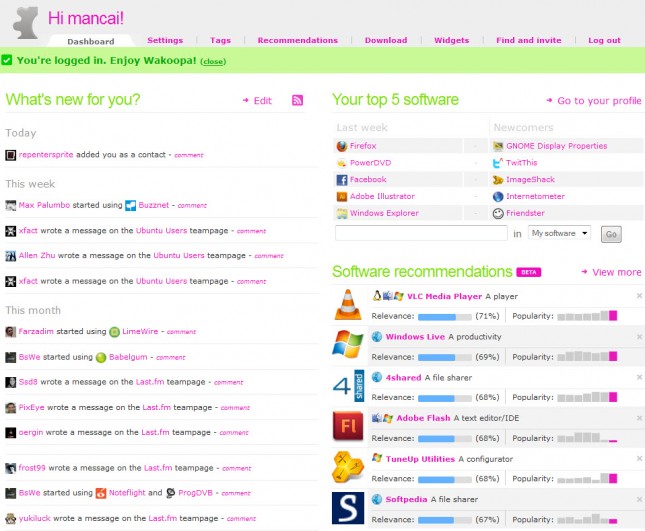Dismiss the TuneUp Utilities recommendation
This screenshot has height=531, width=645.
(x=639, y=458)
